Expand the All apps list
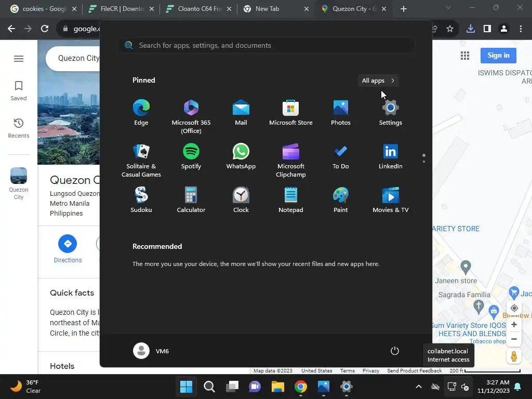Screen dimensions: 532x399 [x=378, y=81]
